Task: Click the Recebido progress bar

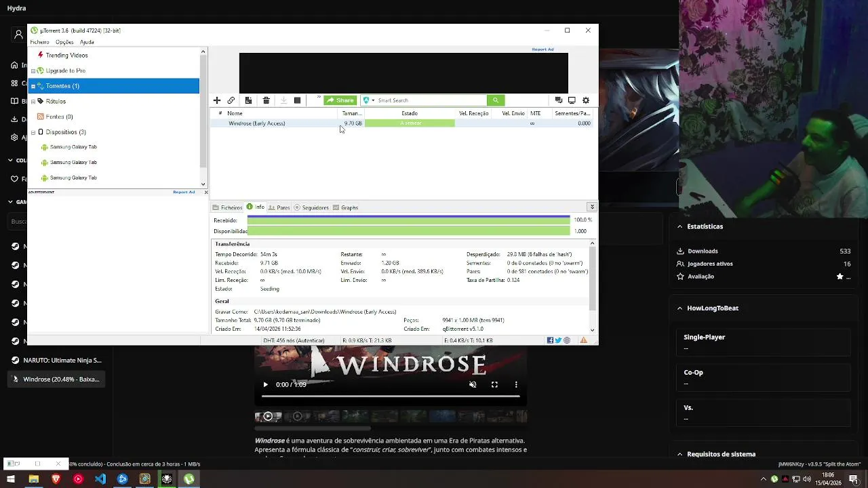Action: (x=408, y=220)
